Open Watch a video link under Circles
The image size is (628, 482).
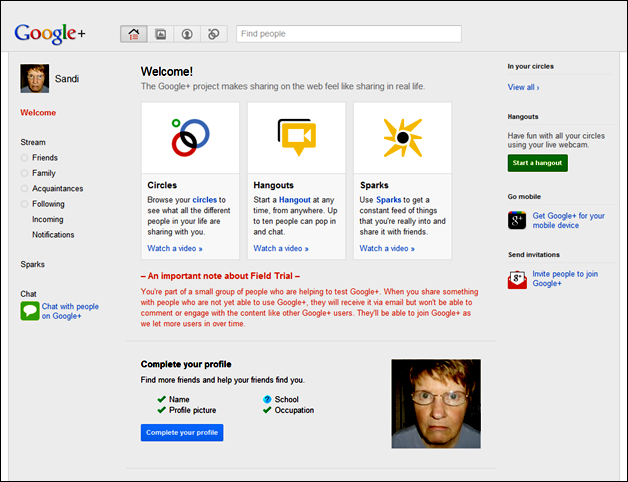click(x=175, y=248)
